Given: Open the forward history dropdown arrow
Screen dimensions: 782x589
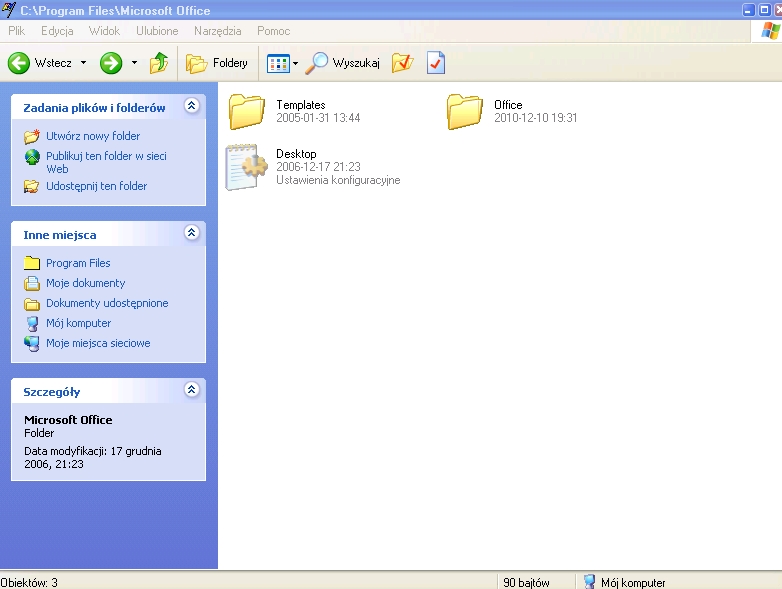Looking at the screenshot, I should [x=134, y=63].
